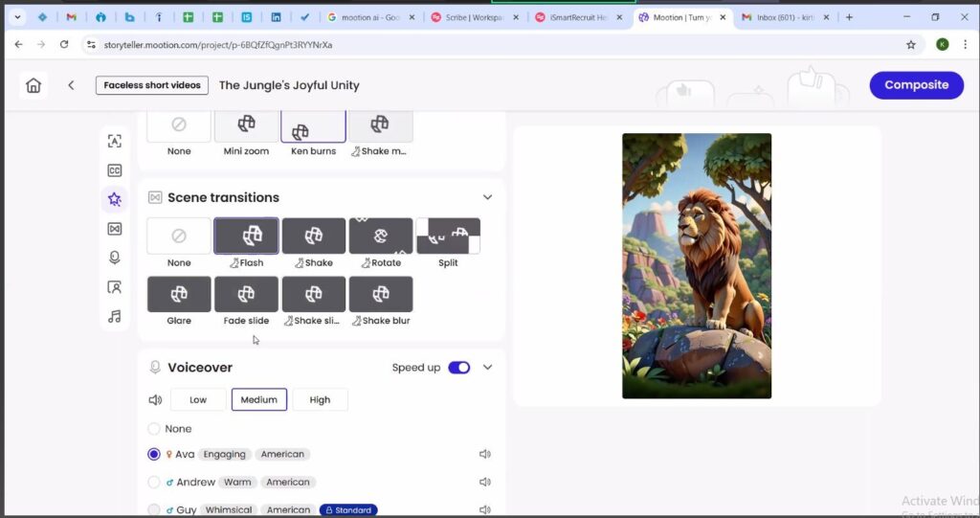This screenshot has width=980, height=518.
Task: Open the text scan sidebar icon
Action: [x=115, y=141]
